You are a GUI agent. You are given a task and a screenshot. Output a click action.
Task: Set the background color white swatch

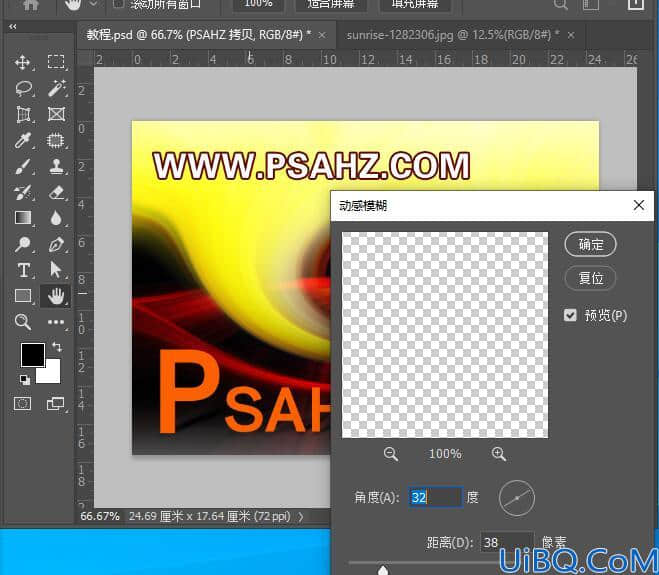coord(52,374)
